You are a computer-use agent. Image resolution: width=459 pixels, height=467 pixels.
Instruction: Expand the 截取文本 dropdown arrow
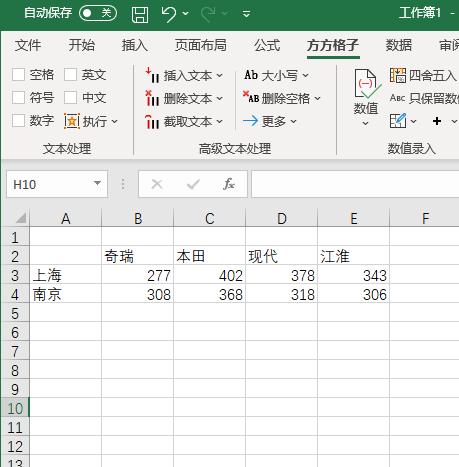219,122
